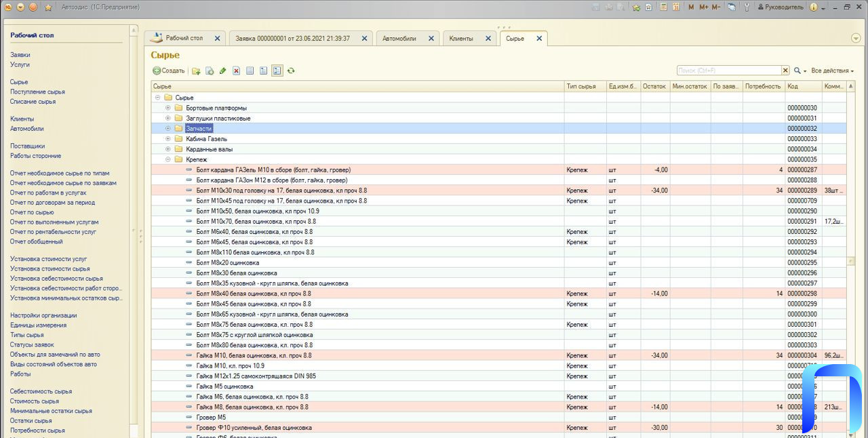Switch to the Рабочий стол tab
This screenshot has height=438, width=868.
[x=184, y=39]
